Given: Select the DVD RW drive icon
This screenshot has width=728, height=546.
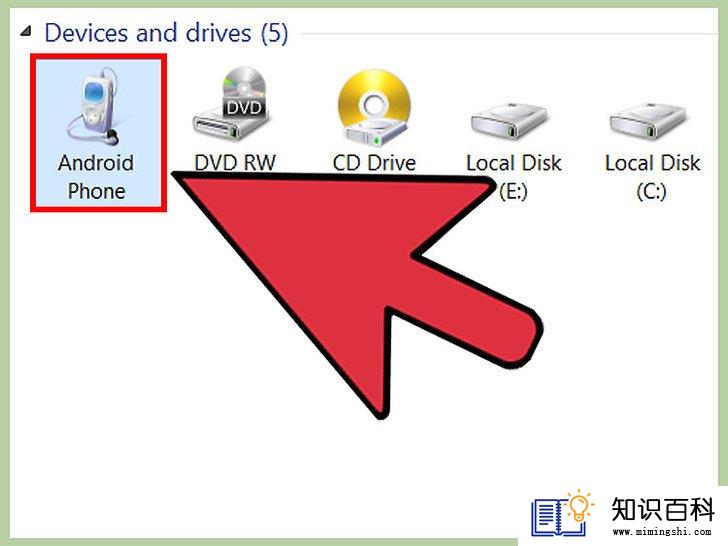Looking at the screenshot, I should point(231,105).
